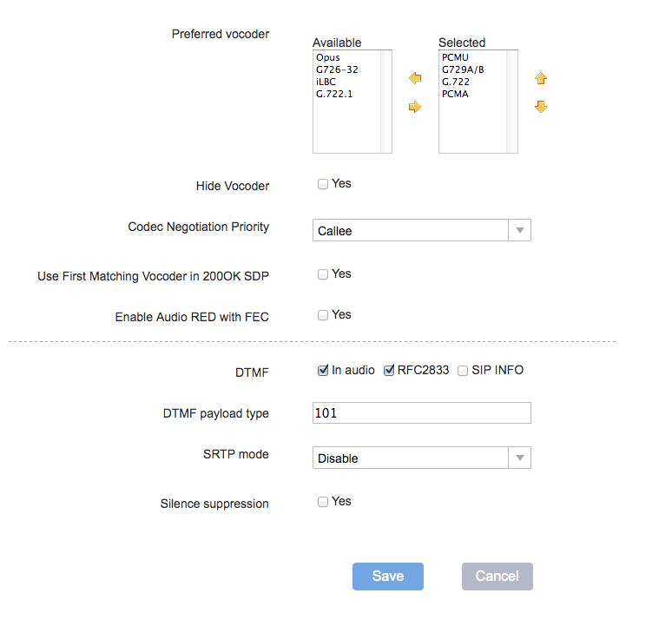Screen dimensions: 672x626
Task: Open the Codec Negotiation Priority dropdown
Action: pos(422,231)
